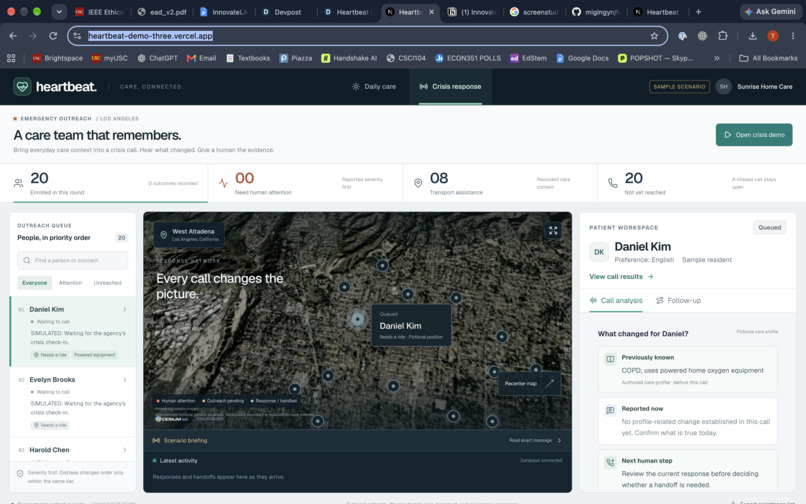Click the browser Back arrow

click(x=13, y=35)
